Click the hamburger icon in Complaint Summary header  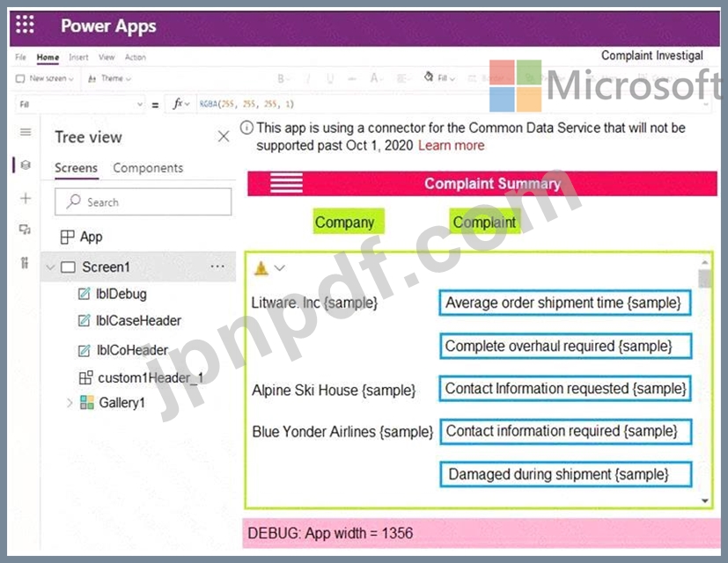pyautogui.click(x=286, y=183)
